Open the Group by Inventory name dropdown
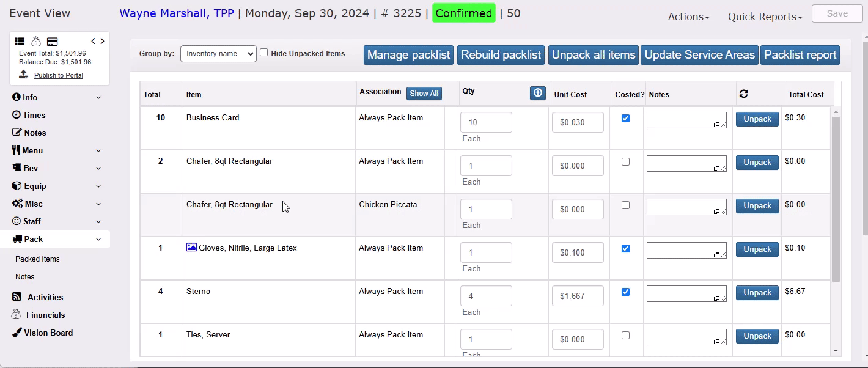This screenshot has height=368, width=868. click(218, 54)
